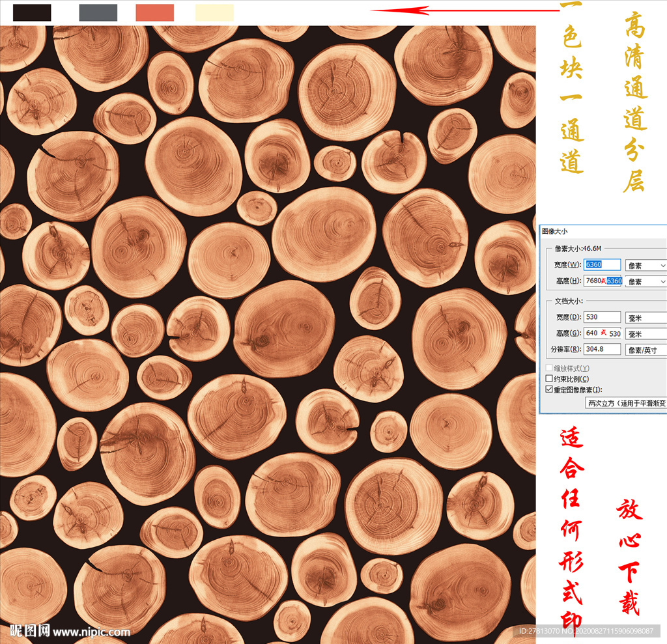The width and height of the screenshot is (667, 644).
Task: Click the cream yellow color swatch
Action: tap(214, 12)
